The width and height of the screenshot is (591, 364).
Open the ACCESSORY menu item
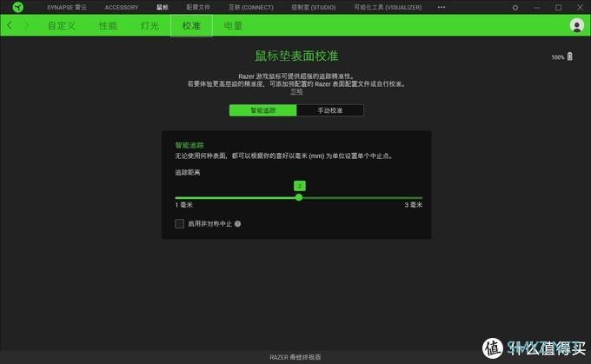coord(122,7)
